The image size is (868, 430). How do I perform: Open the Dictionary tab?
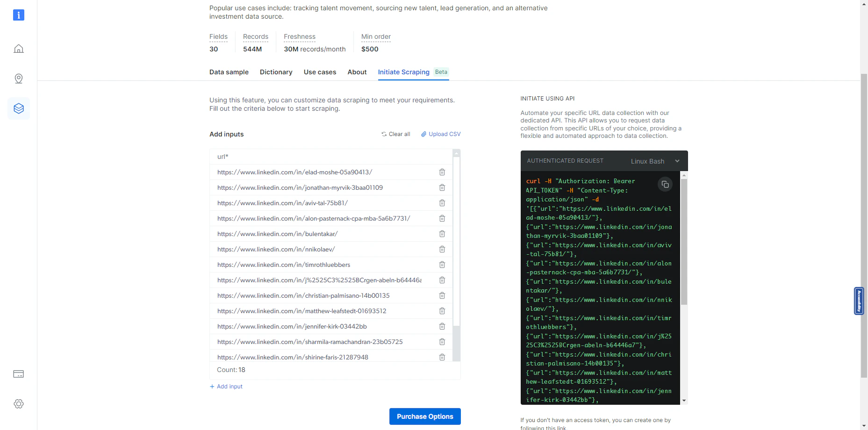[276, 72]
